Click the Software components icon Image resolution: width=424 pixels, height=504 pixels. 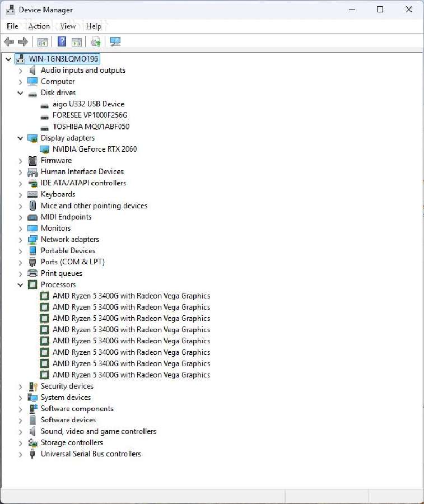pos(33,409)
